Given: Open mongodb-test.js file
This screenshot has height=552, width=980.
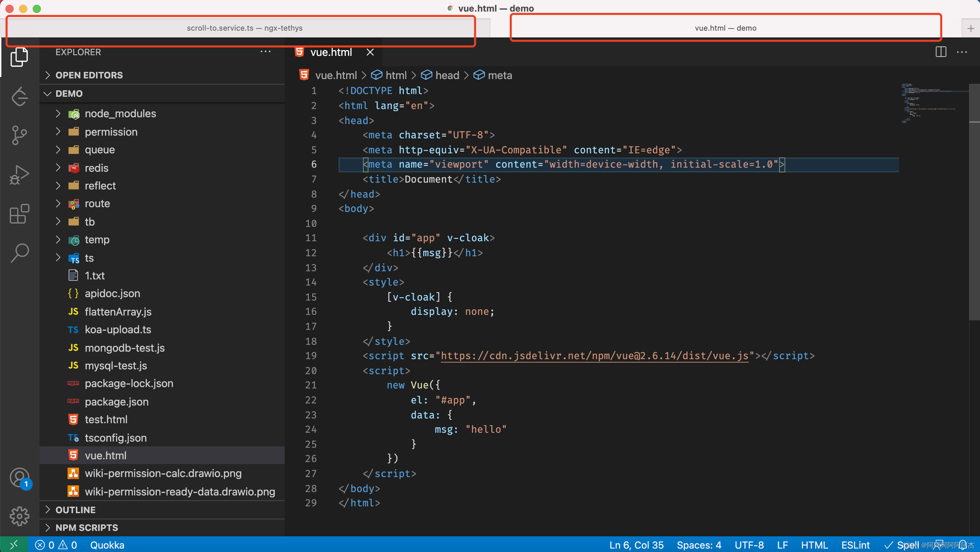Looking at the screenshot, I should coord(162,348).
